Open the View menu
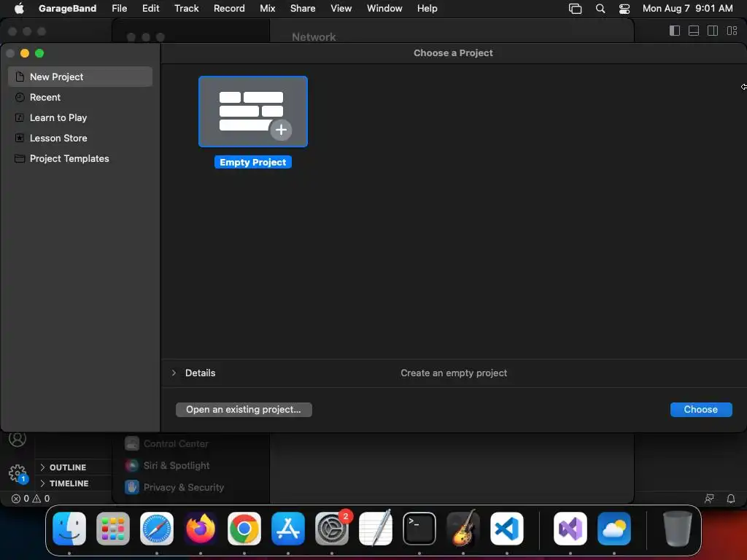This screenshot has height=560, width=747. (x=341, y=8)
